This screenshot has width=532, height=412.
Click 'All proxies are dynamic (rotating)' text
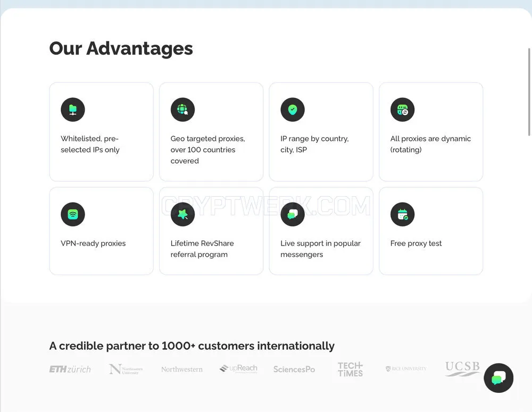click(430, 144)
